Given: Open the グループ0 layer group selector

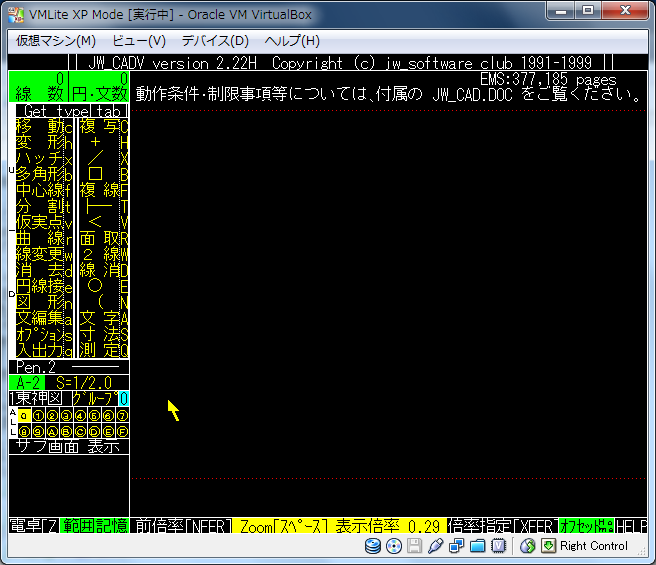Looking at the screenshot, I should 100,399.
